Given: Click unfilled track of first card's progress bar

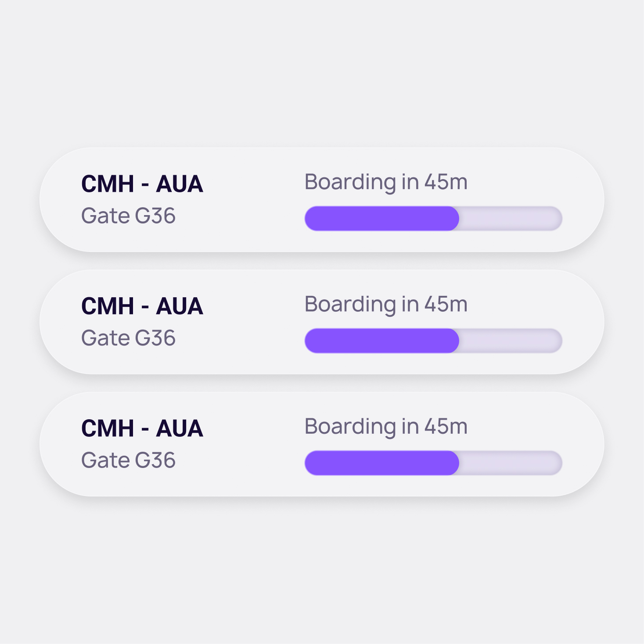Looking at the screenshot, I should click(510, 219).
